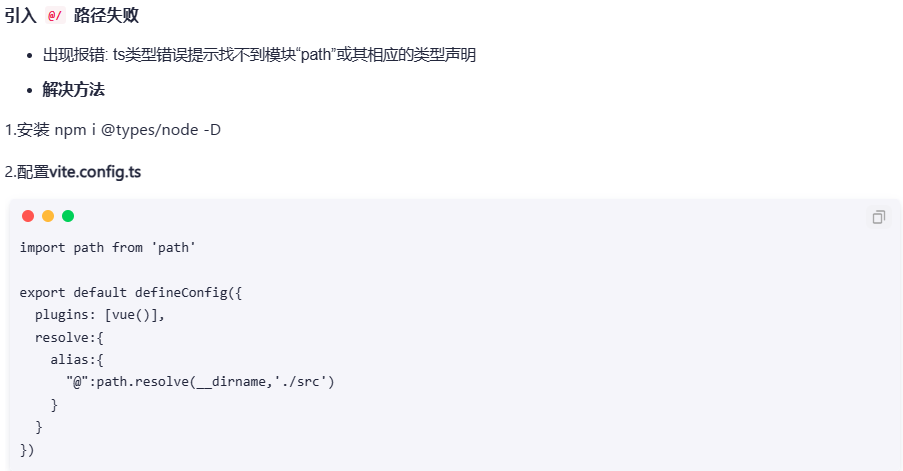This screenshot has height=471, width=903.
Task: Click the heading 引入 @/ 路径失败
Action: click(72, 16)
